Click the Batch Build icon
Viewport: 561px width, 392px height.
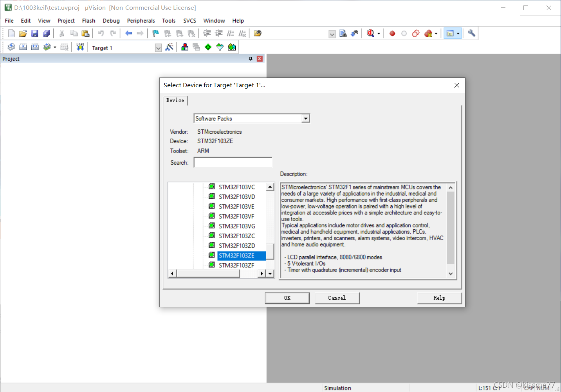coord(47,47)
